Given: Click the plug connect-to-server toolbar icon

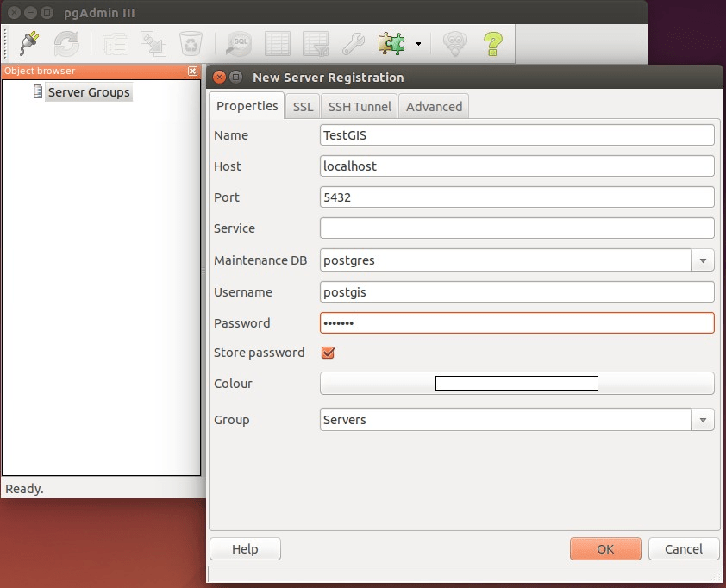Looking at the screenshot, I should [x=29, y=44].
